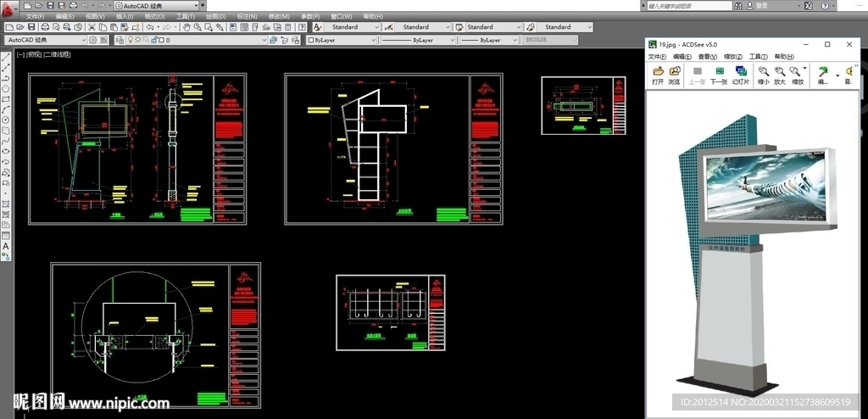Open 查看(V) menu in ACDSee
868x419 pixels.
(x=708, y=57)
